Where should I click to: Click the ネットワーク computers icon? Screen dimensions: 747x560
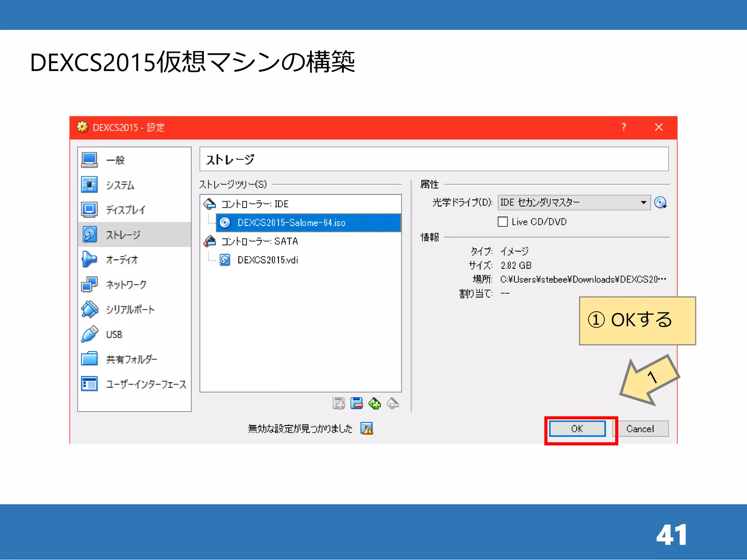pyautogui.click(x=89, y=284)
